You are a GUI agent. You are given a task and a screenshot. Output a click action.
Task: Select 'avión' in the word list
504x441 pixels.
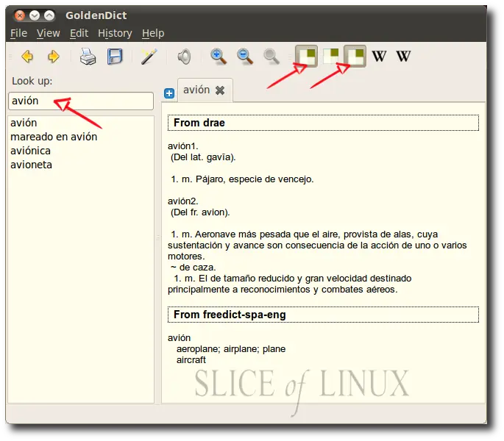point(24,123)
